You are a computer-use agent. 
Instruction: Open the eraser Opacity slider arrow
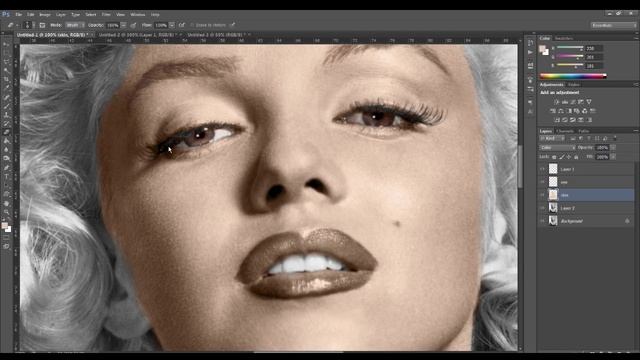pos(123,25)
